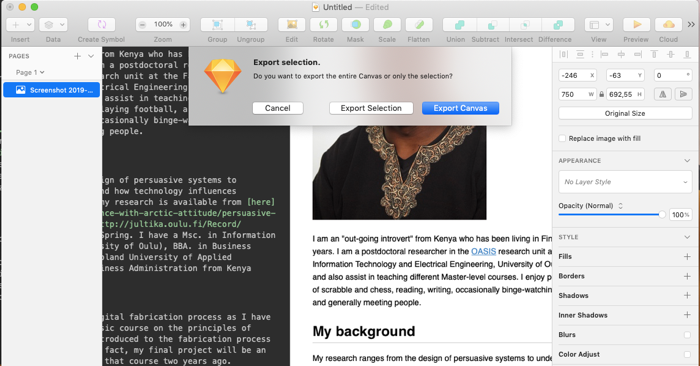This screenshot has height=366, width=700.
Task: Click the width field showing 750
Action: [577, 94]
